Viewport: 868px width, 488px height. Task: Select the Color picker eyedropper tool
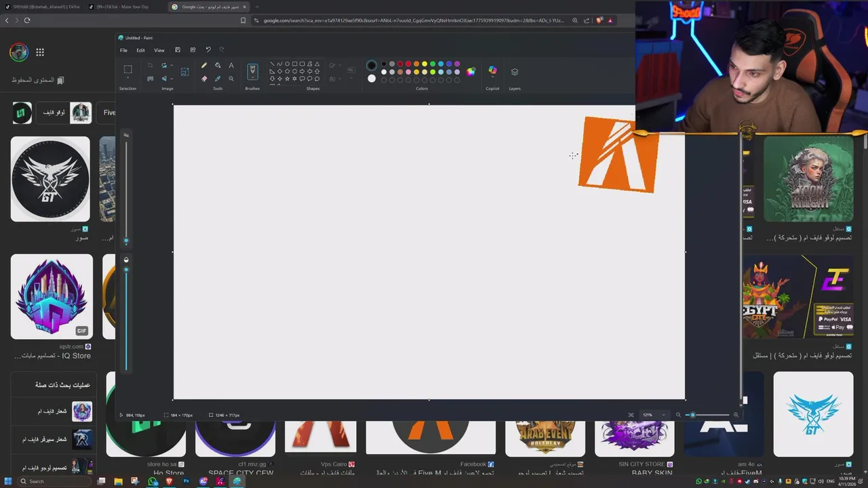[218, 79]
